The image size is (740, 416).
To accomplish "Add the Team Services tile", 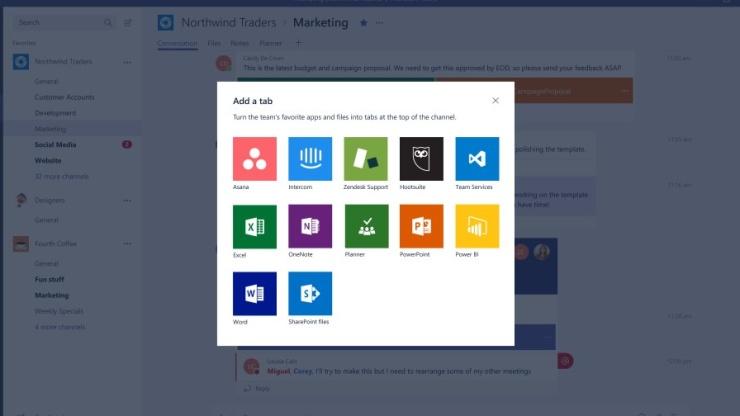I will [x=477, y=159].
